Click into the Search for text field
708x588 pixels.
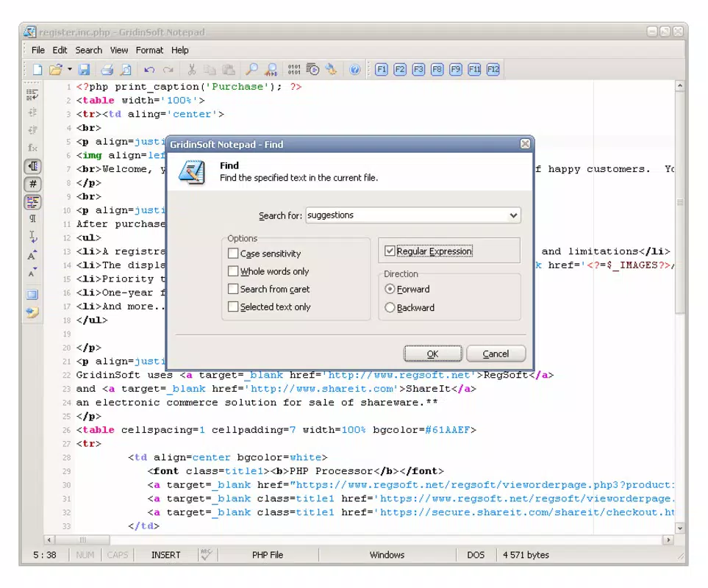coord(407,215)
